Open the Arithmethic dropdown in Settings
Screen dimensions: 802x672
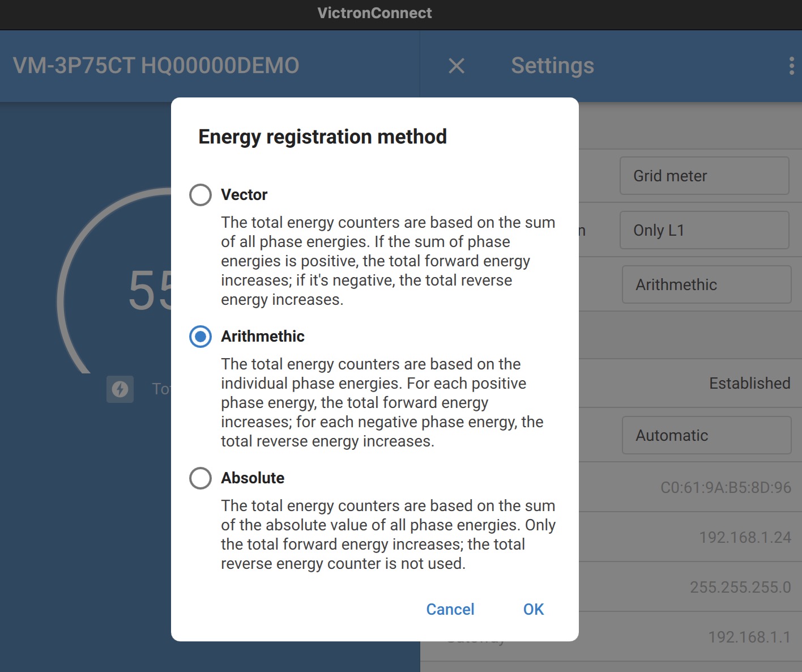(706, 284)
